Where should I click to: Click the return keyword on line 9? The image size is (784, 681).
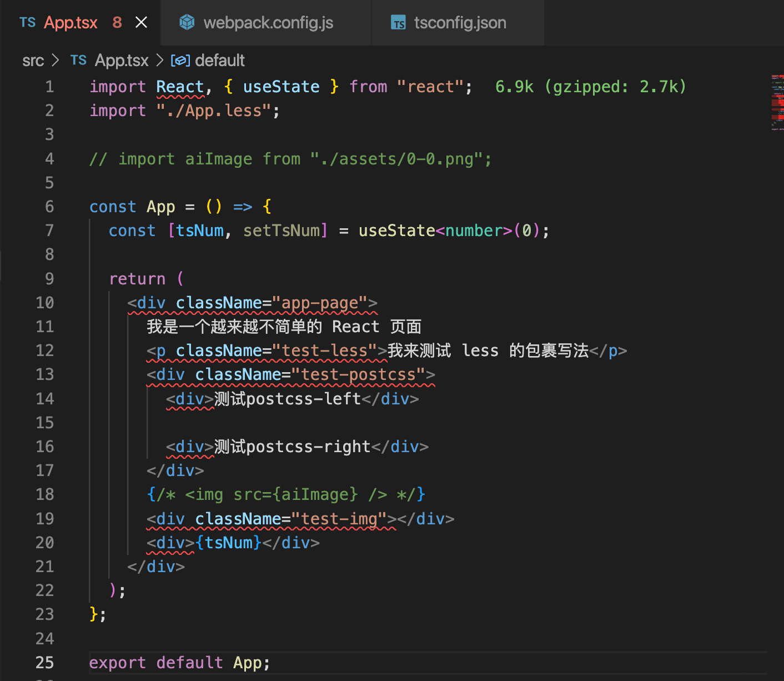point(137,279)
